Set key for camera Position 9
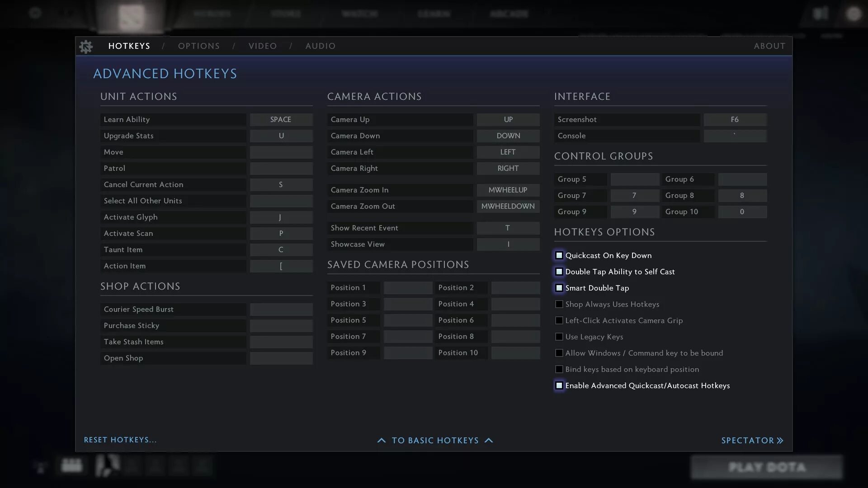 pos(408,353)
